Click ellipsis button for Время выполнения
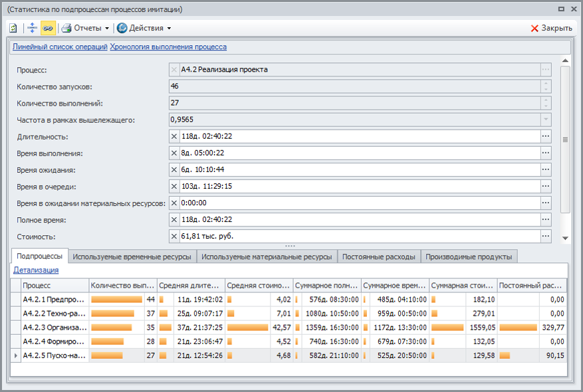 coord(546,153)
